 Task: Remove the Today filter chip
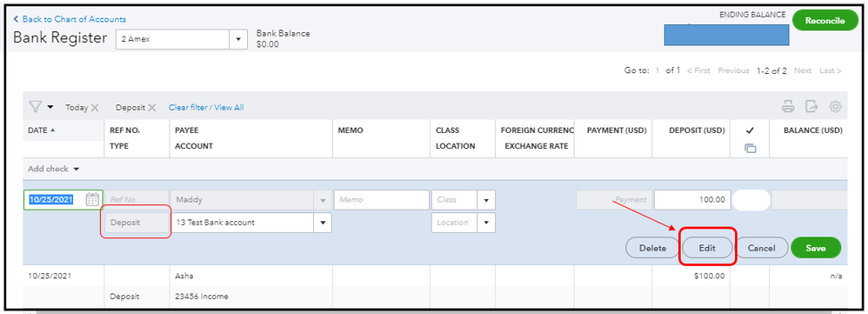[95, 108]
